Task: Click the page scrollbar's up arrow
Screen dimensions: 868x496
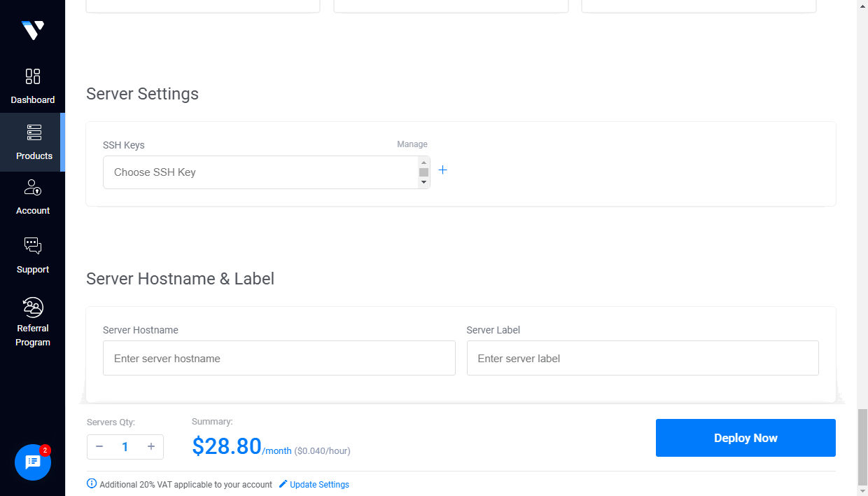Action: tap(863, 5)
